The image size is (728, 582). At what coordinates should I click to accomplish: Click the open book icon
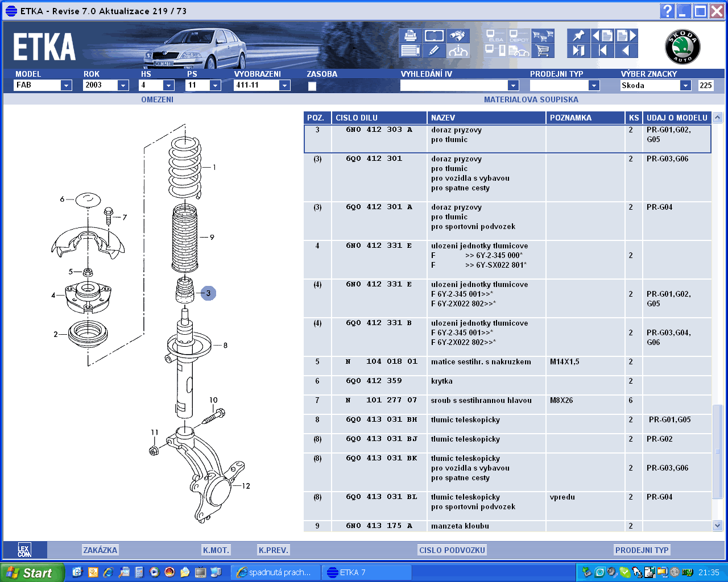click(x=434, y=36)
